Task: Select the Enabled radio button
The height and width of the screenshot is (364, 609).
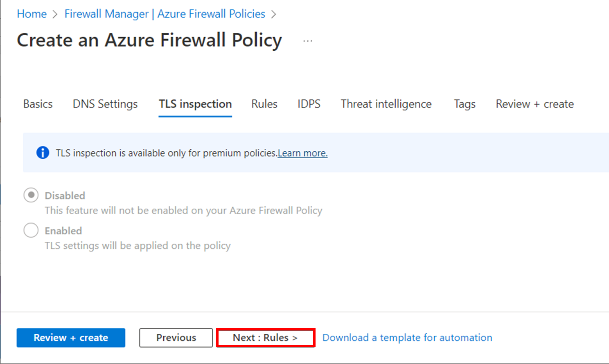Action: pyautogui.click(x=31, y=230)
